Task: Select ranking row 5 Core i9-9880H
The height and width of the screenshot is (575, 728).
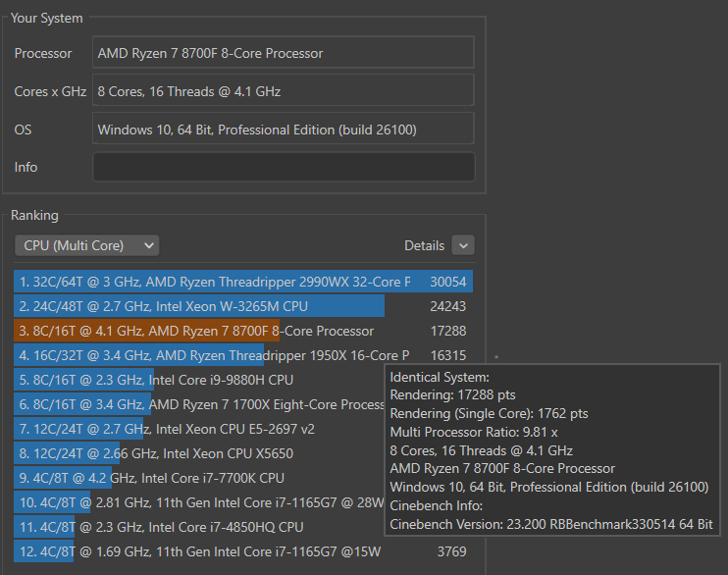Action: [199, 380]
